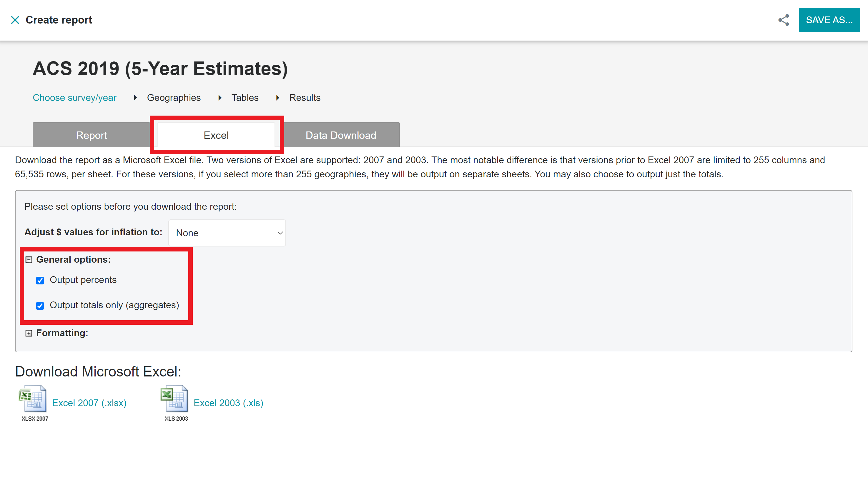This screenshot has height=500, width=868.
Task: Click the X close icon beside Create report
Action: coord(15,20)
